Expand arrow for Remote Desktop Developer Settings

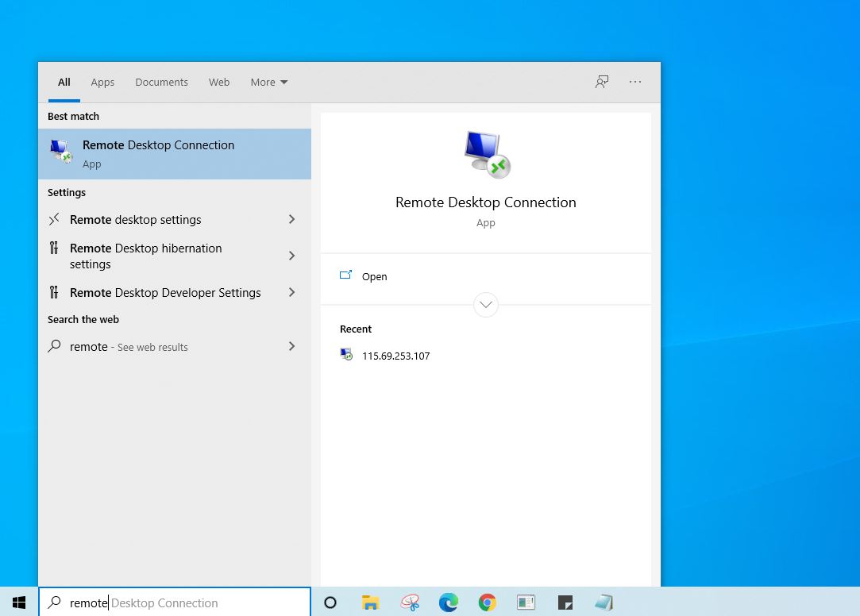click(291, 293)
